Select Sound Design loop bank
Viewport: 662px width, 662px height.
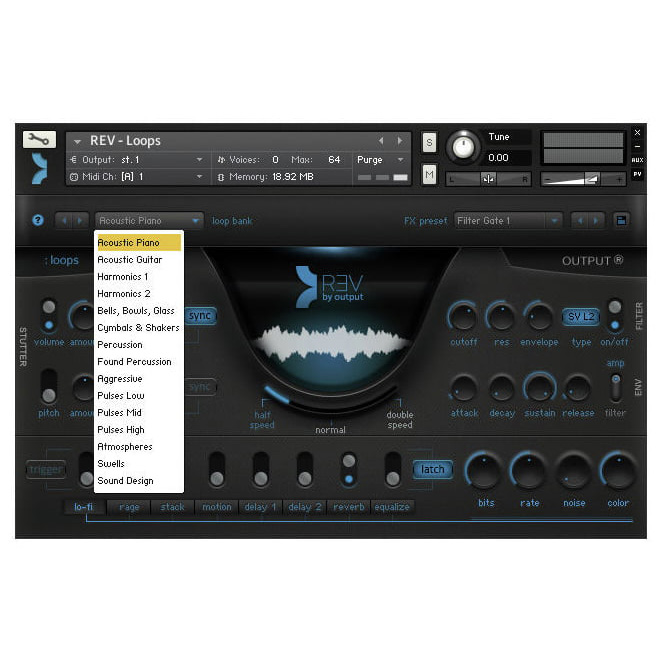pos(139,480)
